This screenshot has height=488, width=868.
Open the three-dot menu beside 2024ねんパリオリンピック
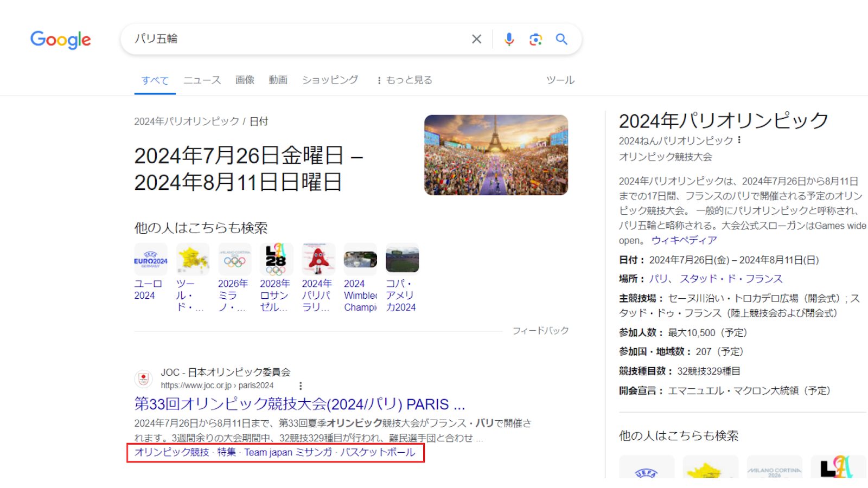coord(739,140)
